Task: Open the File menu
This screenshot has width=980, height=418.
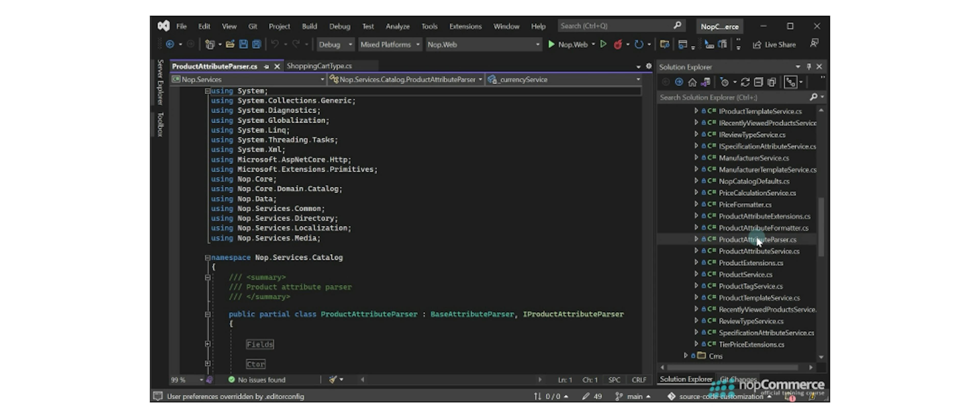Action: (181, 26)
